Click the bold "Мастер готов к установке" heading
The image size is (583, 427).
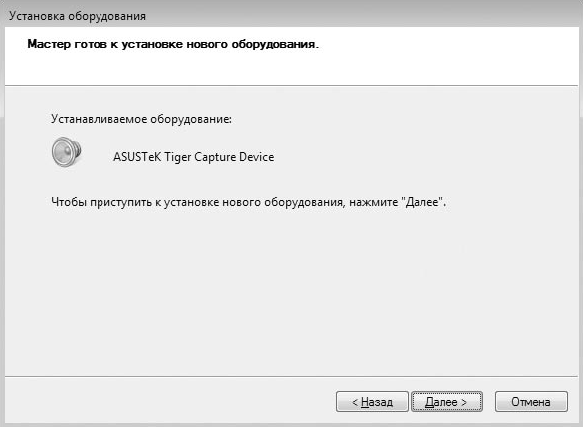click(x=173, y=44)
